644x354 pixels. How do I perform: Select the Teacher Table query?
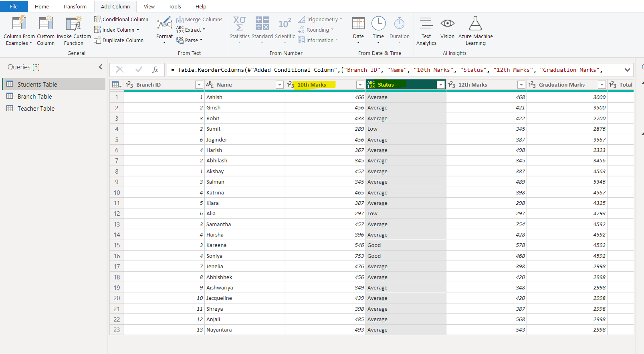tap(36, 108)
